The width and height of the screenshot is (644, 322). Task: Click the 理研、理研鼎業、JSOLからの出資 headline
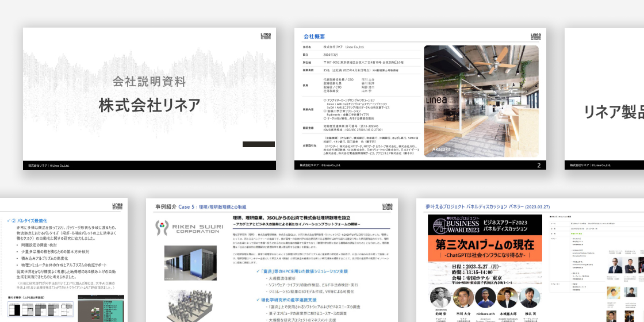tap(291, 218)
